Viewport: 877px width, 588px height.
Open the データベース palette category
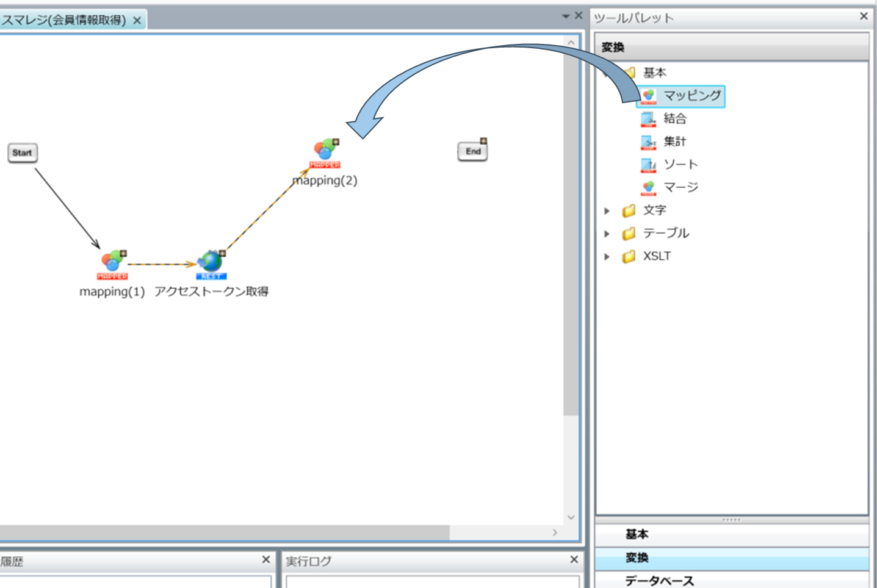pos(732,581)
